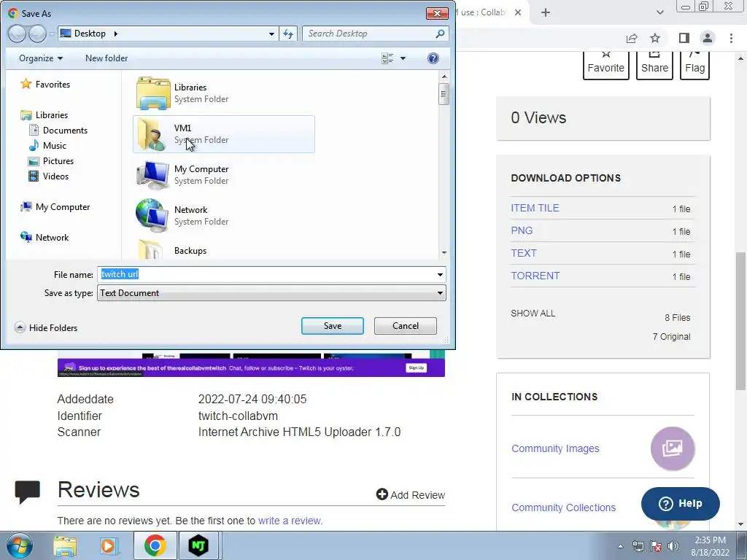Click the file list scroll down arrow
This screenshot has height=560, width=747.
[x=444, y=253]
